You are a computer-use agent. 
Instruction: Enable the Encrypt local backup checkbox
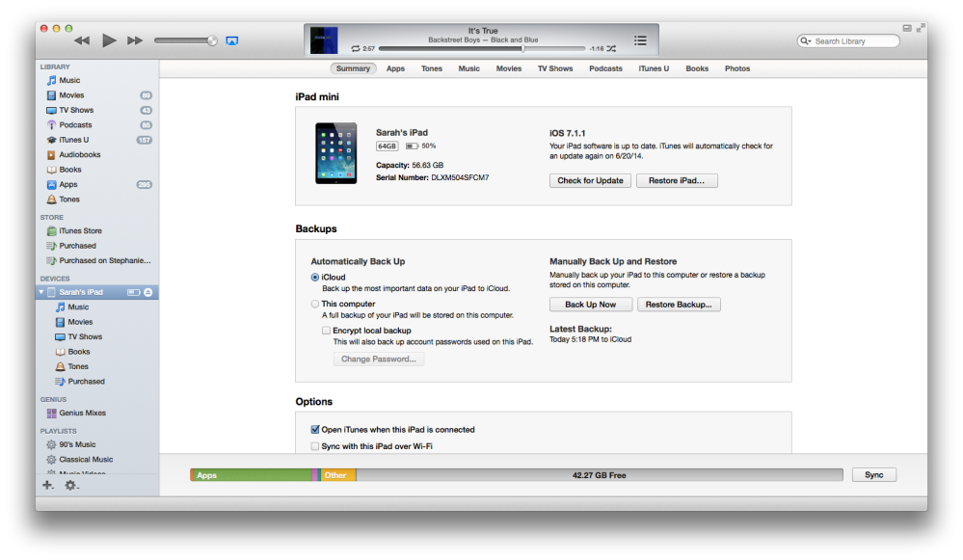click(326, 330)
